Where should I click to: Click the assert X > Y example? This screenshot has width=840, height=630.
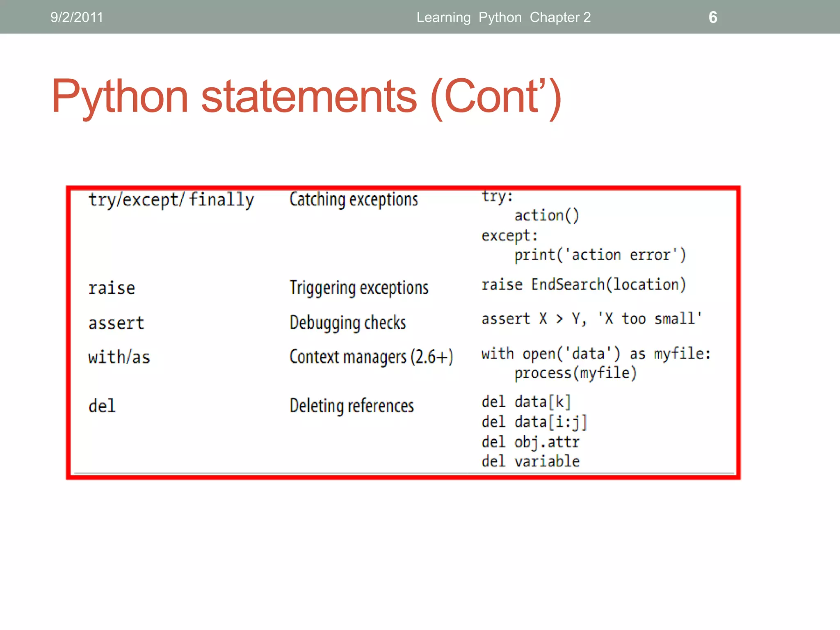click(591, 319)
